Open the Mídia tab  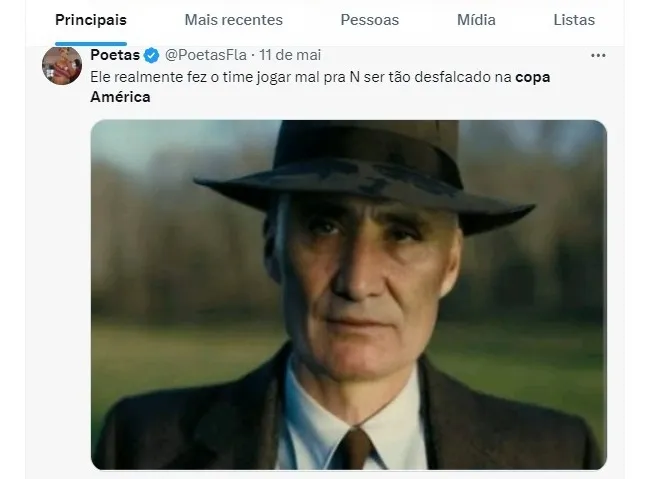pyautogui.click(x=476, y=20)
